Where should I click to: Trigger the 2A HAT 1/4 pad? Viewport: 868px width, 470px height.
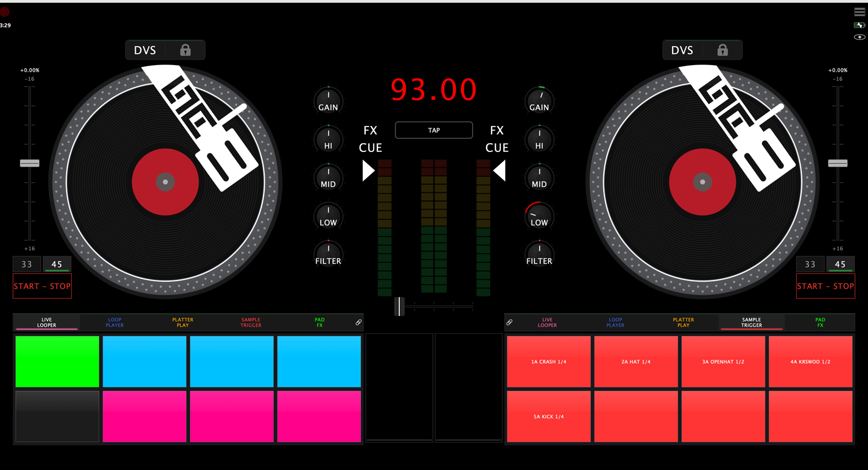(636, 361)
